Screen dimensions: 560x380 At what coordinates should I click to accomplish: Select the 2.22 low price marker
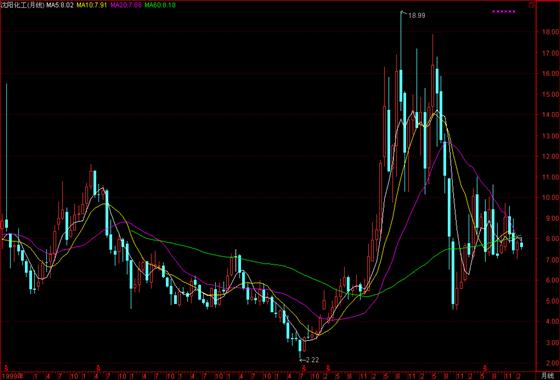[x=309, y=360]
